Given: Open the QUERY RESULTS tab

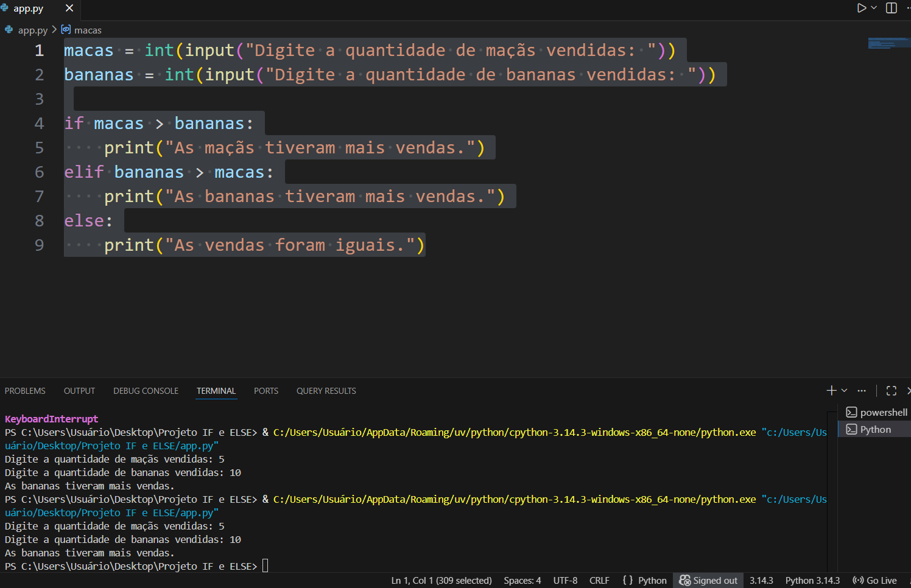Looking at the screenshot, I should click(326, 391).
